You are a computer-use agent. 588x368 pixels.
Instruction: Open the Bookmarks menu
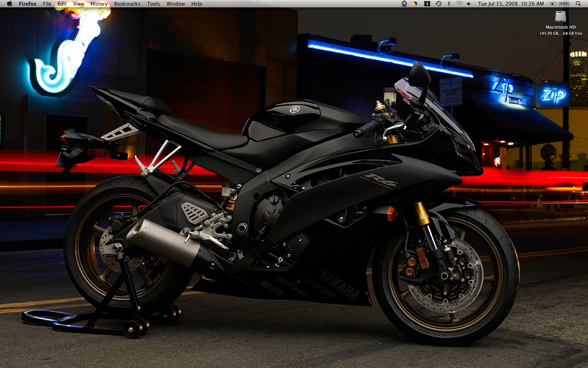[127, 4]
